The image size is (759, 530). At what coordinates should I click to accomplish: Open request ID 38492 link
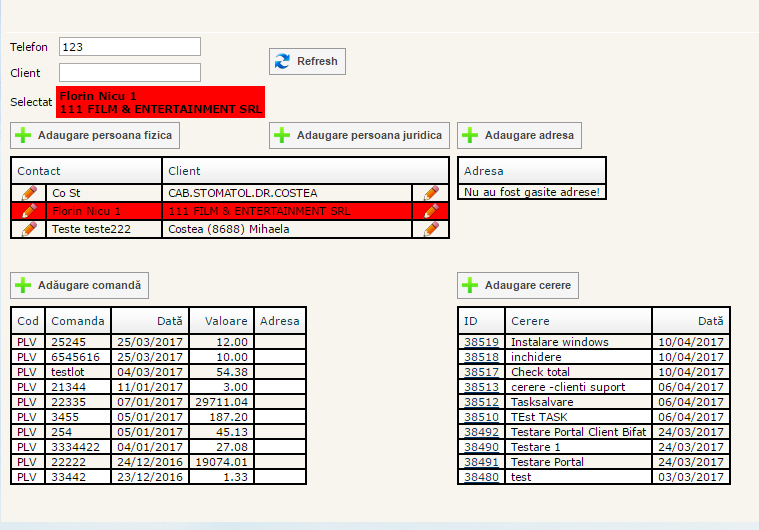pyautogui.click(x=481, y=432)
